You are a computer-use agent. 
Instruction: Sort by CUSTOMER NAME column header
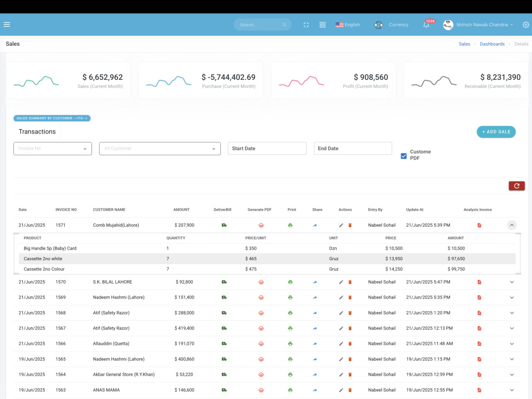tap(109, 210)
